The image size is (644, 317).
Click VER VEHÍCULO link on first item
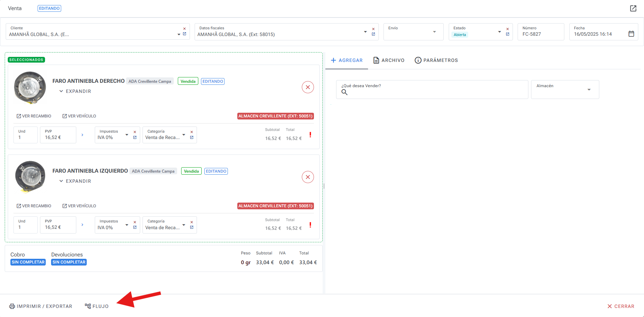point(79,116)
